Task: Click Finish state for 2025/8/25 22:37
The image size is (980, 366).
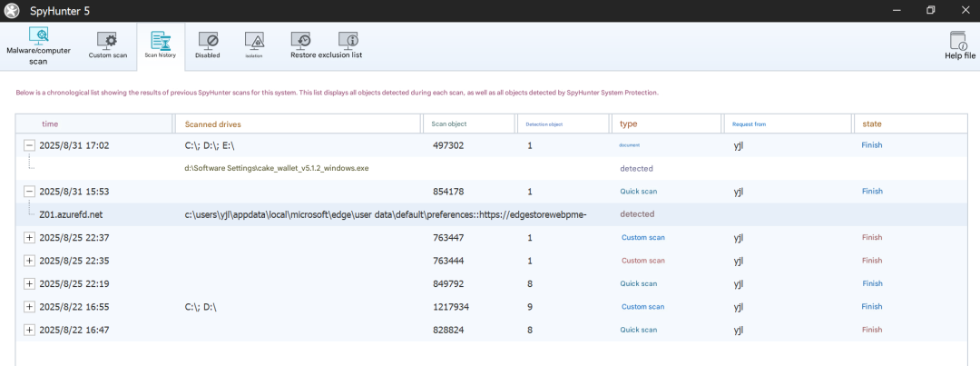Action: (872, 238)
